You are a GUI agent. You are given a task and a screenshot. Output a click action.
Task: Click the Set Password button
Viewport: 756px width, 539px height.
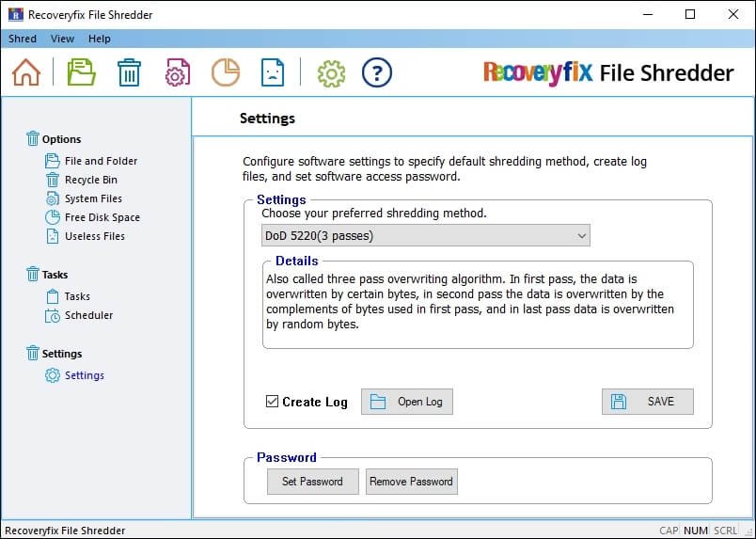[x=312, y=482]
